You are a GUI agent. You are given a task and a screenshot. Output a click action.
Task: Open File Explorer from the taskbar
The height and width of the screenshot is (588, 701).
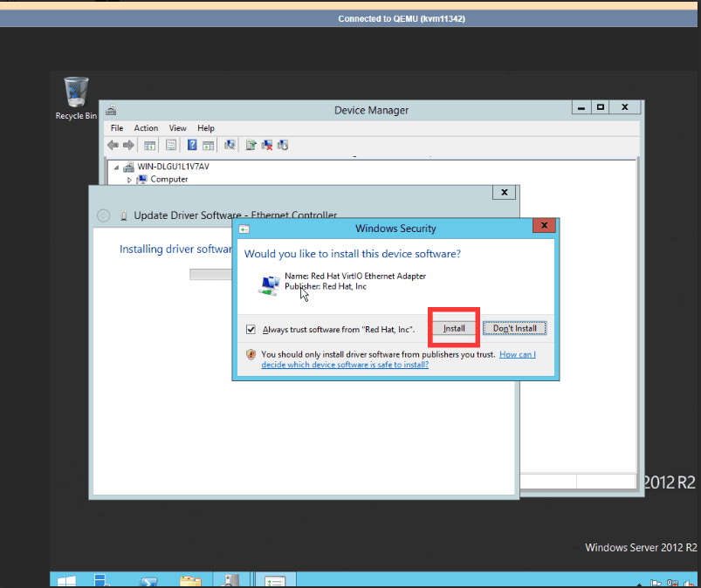tap(190, 581)
